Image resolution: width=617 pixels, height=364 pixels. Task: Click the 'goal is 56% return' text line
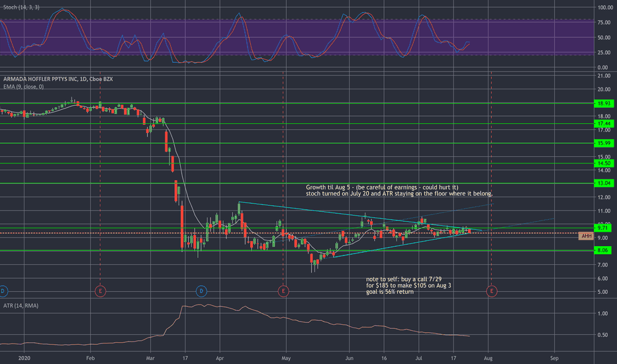coord(389,292)
